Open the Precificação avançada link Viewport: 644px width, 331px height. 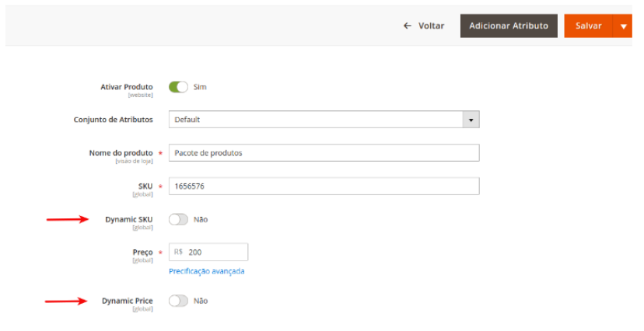tap(207, 271)
